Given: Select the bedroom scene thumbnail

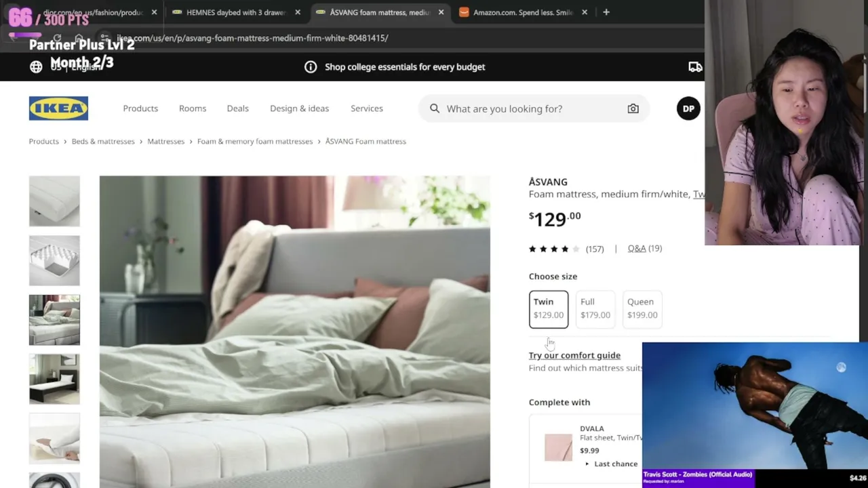Looking at the screenshot, I should click(x=54, y=320).
